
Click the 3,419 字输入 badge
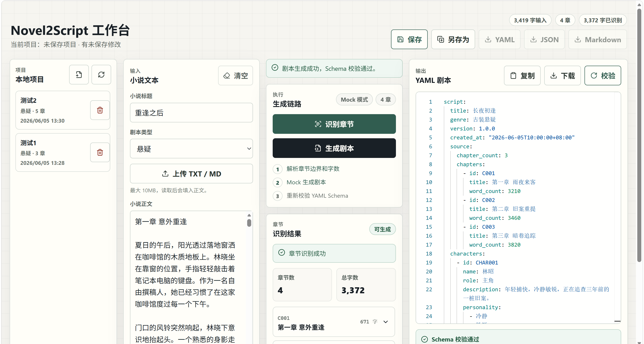coord(530,20)
